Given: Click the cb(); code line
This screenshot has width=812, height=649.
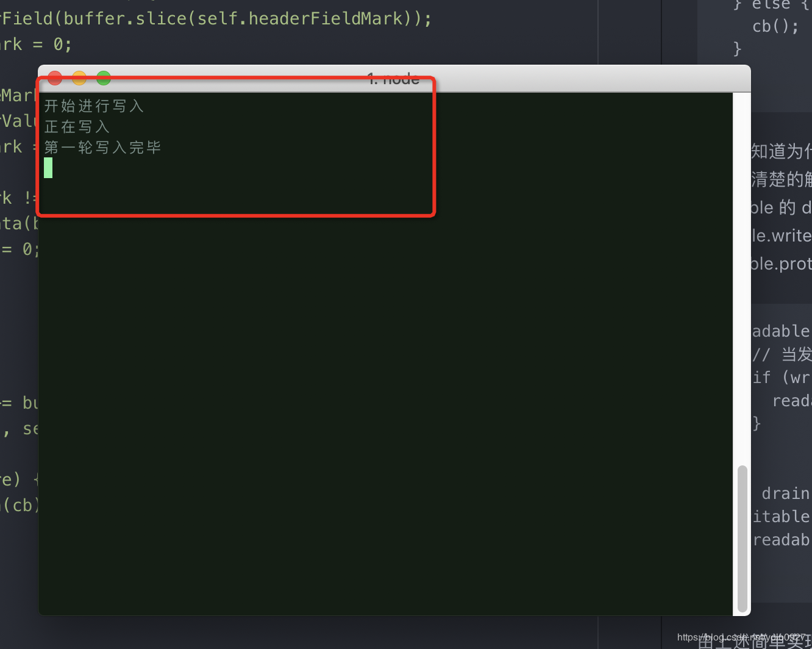Looking at the screenshot, I should (x=775, y=26).
